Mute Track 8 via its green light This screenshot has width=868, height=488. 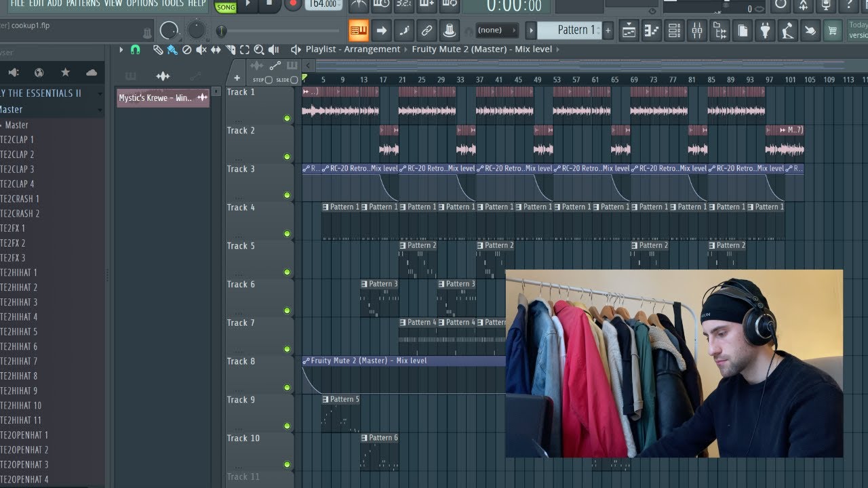click(x=287, y=388)
